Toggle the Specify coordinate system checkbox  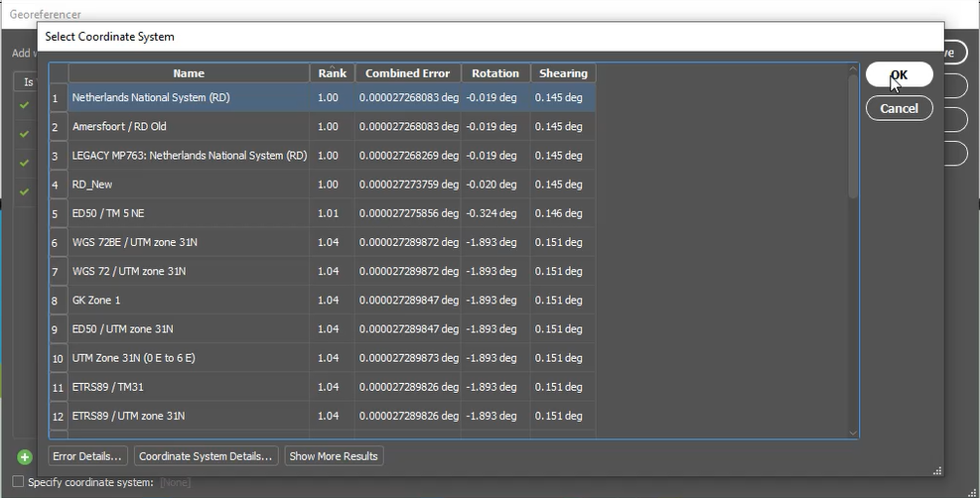[18, 482]
